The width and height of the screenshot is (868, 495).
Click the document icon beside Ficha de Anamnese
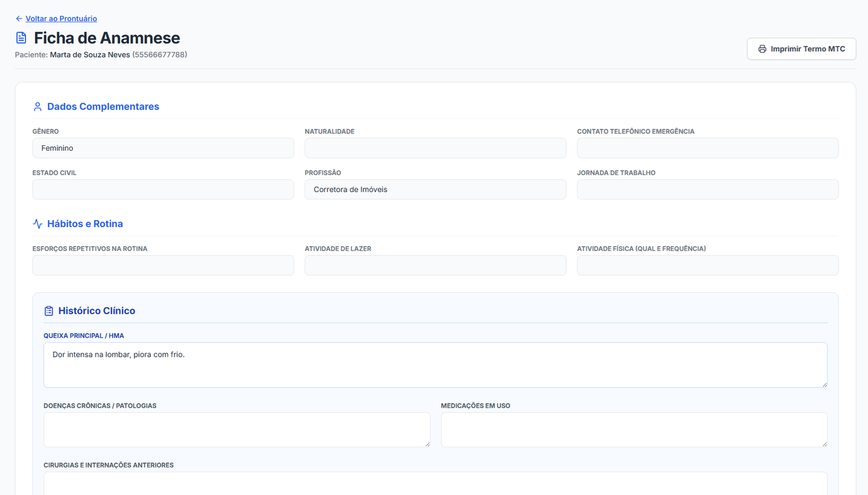point(21,38)
